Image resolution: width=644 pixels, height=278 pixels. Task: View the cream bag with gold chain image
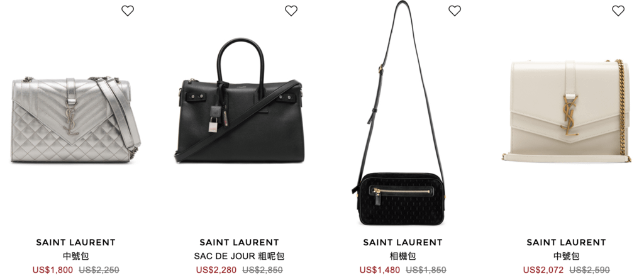point(567,111)
